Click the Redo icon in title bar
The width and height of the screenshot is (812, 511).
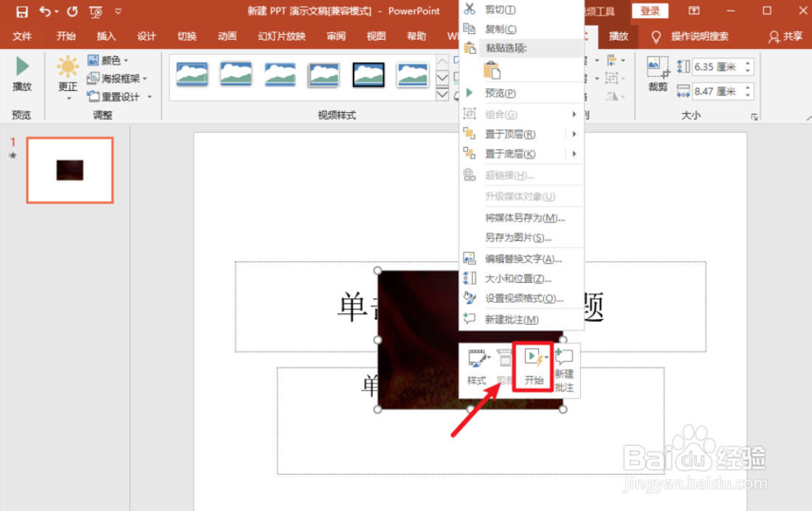tap(72, 11)
